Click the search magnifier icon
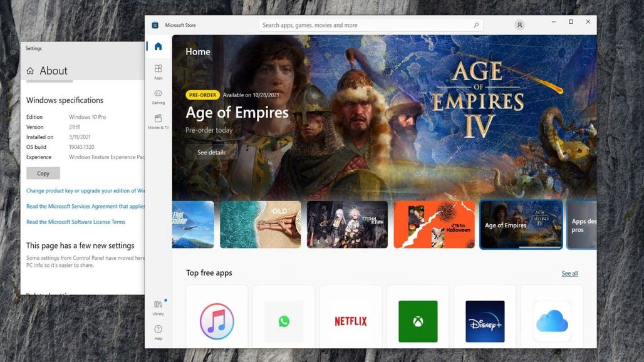The image size is (644, 362). [476, 25]
